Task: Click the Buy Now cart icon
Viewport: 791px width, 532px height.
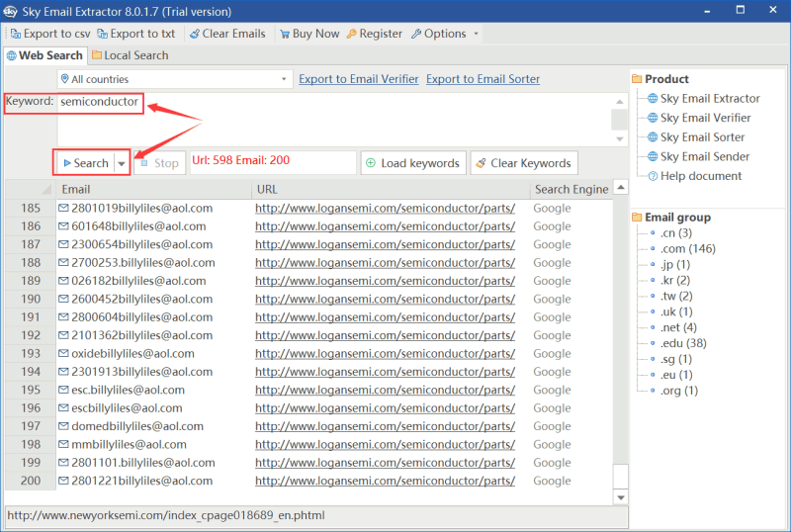Action: pos(285,34)
